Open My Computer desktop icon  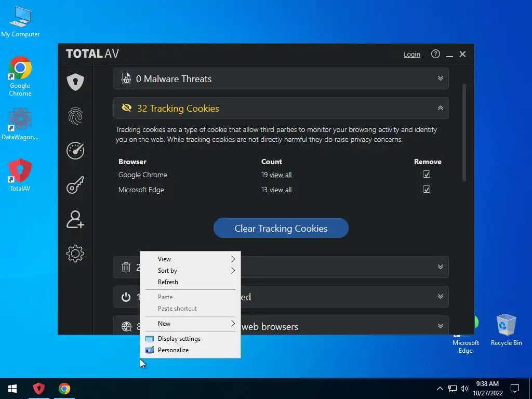pos(20,21)
